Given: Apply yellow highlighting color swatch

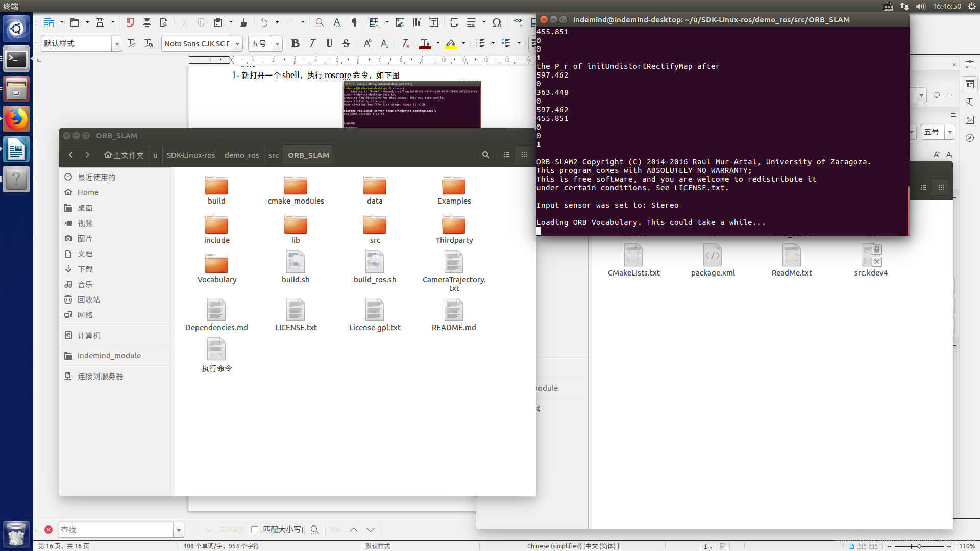Looking at the screenshot, I should [451, 44].
